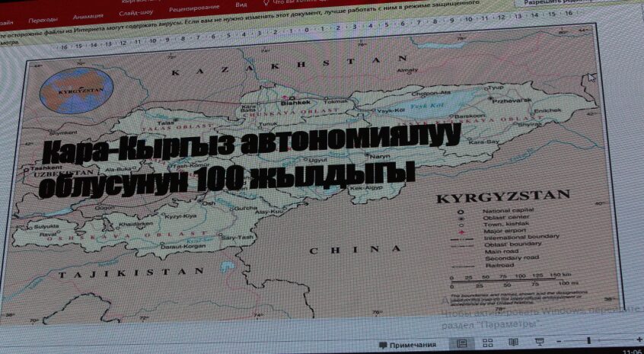Start slideshow from status bar icon
644x354 pixels.
click(539, 343)
